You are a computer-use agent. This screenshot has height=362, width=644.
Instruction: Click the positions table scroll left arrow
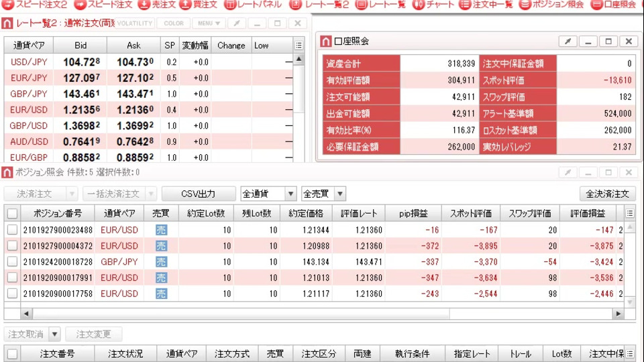coord(26,314)
